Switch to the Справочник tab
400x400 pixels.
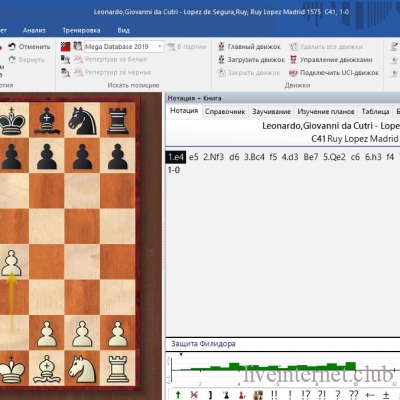pos(225,112)
